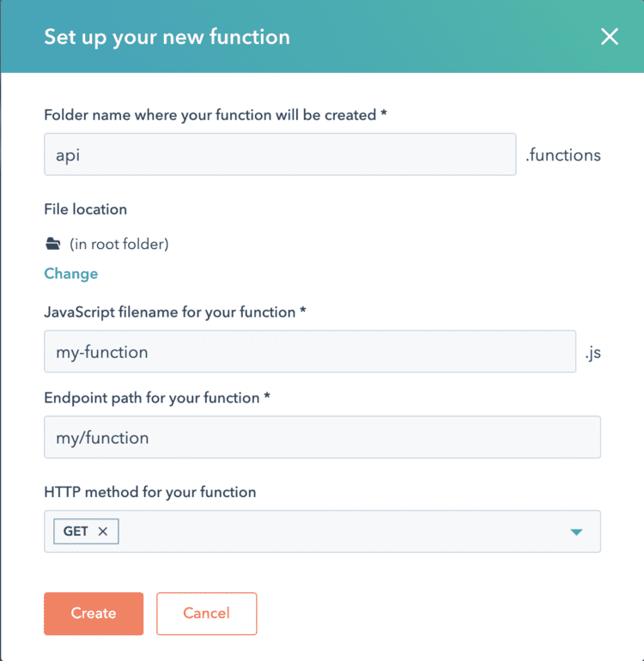This screenshot has height=661, width=644.
Task: Focus the JavaScript filename field with my-function
Action: click(310, 351)
